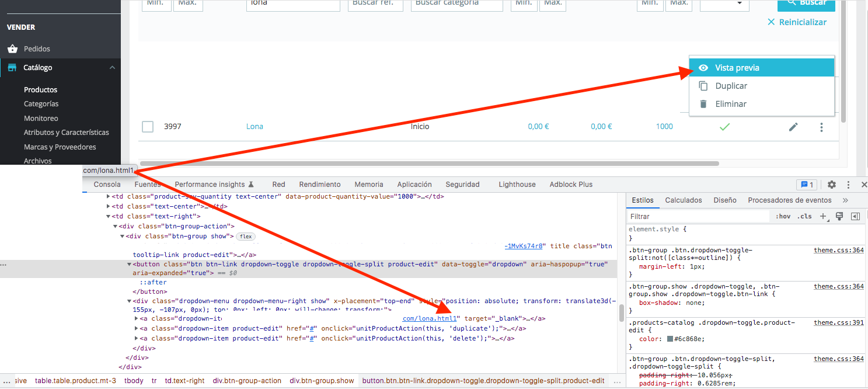Open the three-dot actions menu for Lona
Screen dimensions: 868x389
[x=822, y=127]
